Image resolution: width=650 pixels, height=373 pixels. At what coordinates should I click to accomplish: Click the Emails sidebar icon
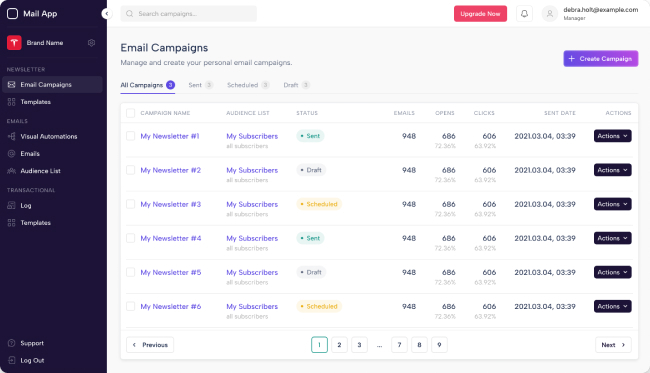pyautogui.click(x=12, y=154)
